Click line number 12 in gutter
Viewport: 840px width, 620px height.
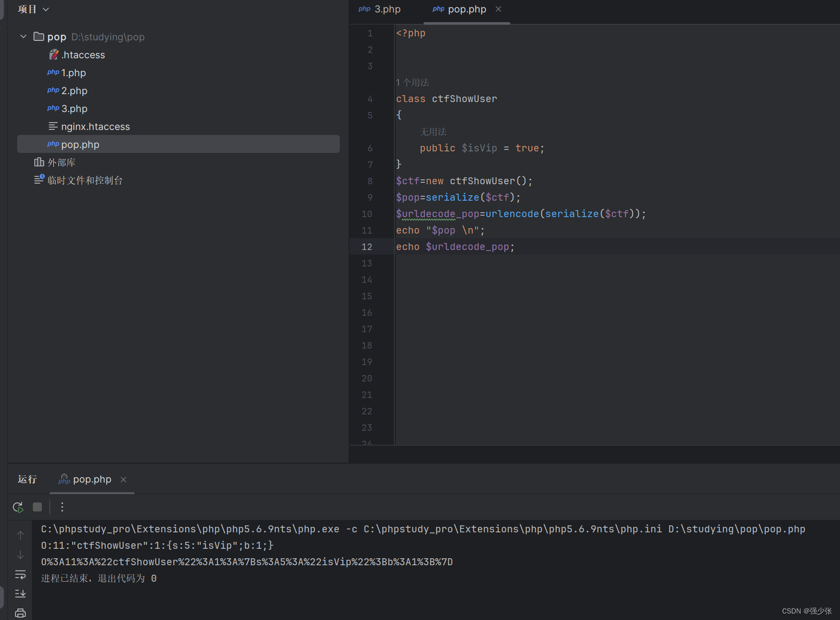(367, 247)
